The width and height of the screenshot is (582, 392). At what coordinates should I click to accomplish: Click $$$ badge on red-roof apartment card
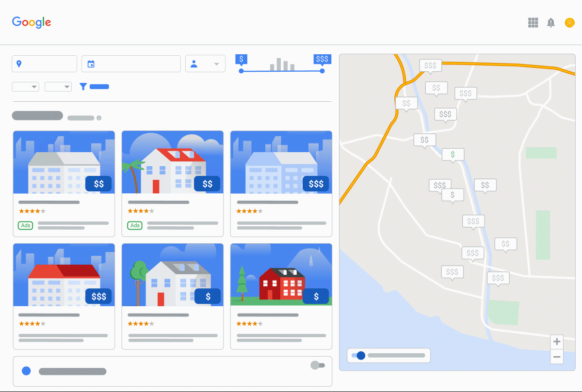98,297
